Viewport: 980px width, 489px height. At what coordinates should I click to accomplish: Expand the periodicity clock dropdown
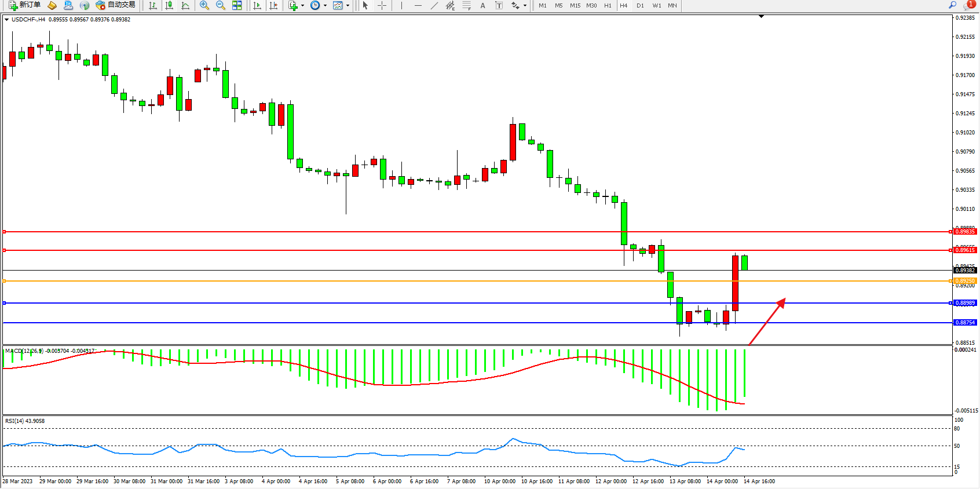(325, 5)
